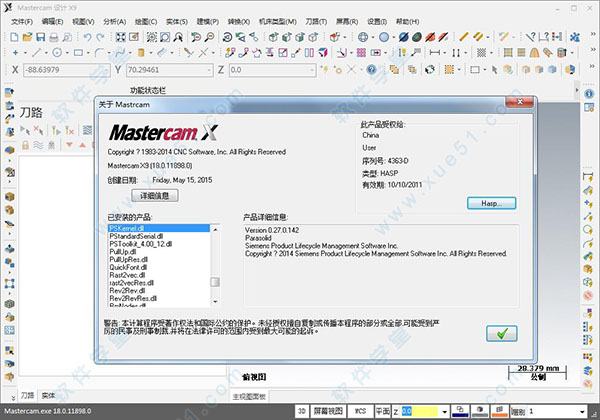
Task: Click the green checkmark OK button
Action: pyautogui.click(x=502, y=334)
